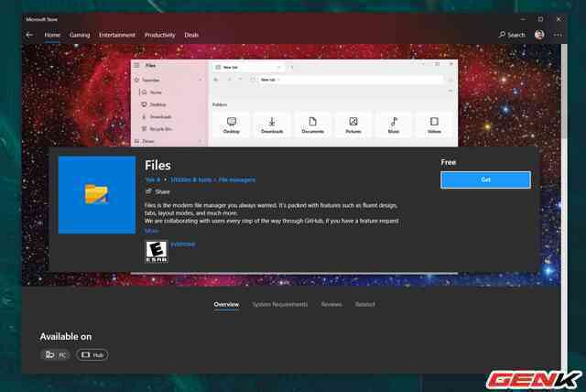Switch to the Gaming tab
The width and height of the screenshot is (586, 392).
pos(80,35)
